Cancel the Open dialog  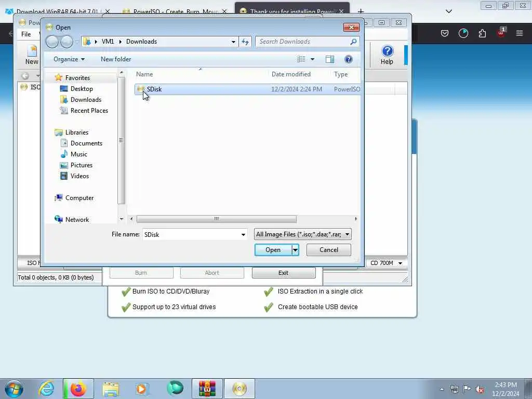(x=329, y=250)
